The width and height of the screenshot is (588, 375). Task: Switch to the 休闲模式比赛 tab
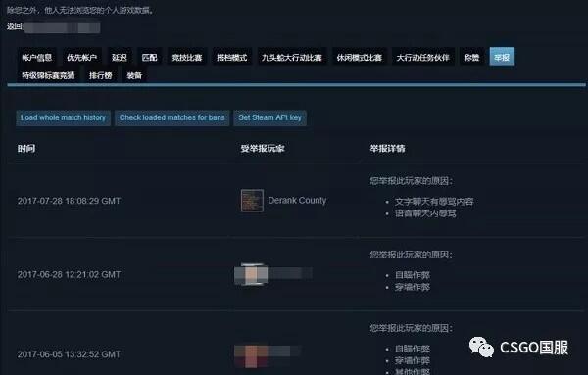(x=360, y=58)
